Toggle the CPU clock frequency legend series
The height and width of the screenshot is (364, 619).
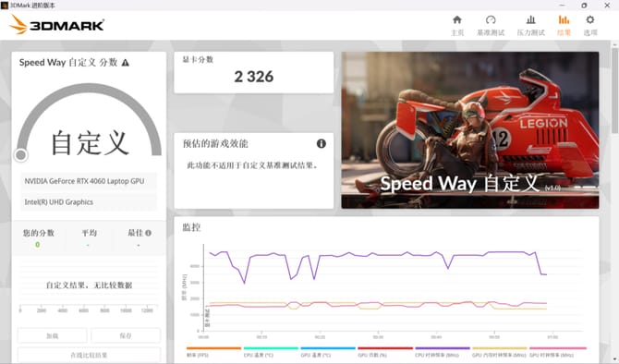point(443,352)
